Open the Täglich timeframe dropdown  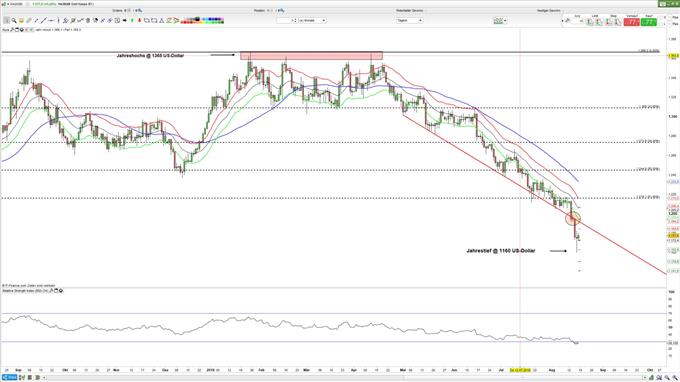click(x=409, y=20)
